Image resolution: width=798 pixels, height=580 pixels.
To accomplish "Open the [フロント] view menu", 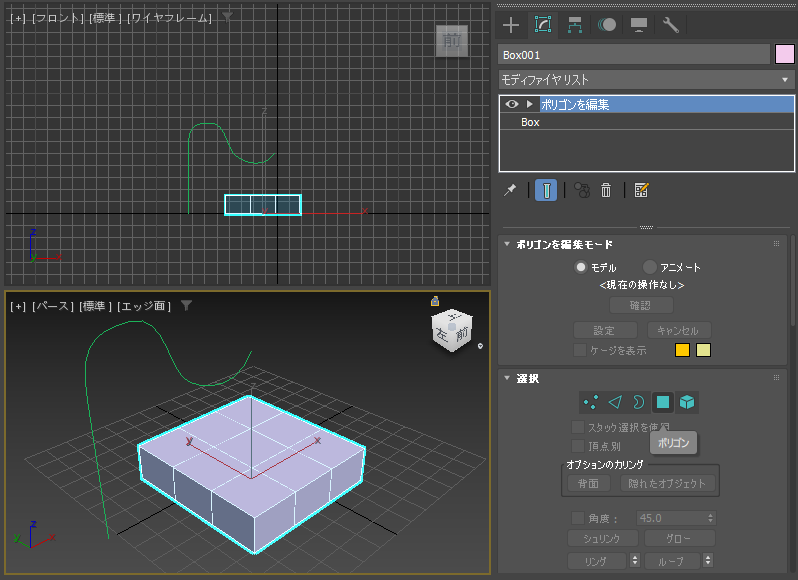I will [58, 18].
